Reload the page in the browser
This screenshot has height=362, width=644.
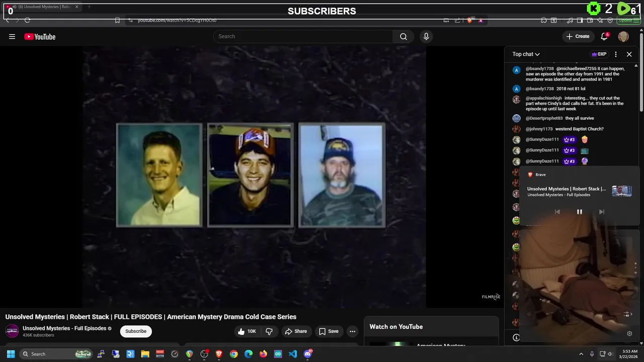pyautogui.click(x=27, y=20)
